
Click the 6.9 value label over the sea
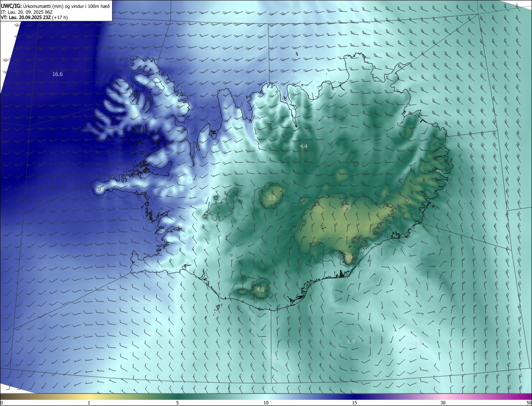tap(351, 341)
